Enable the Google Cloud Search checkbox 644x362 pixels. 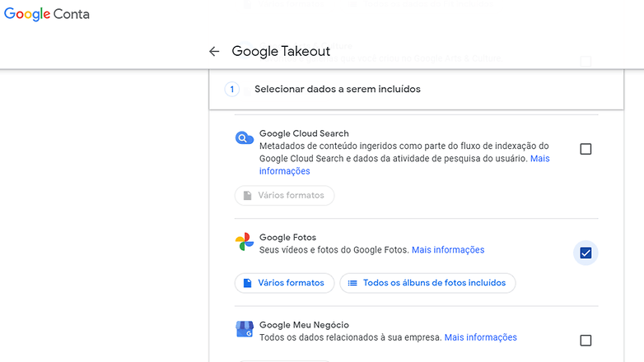pos(586,149)
